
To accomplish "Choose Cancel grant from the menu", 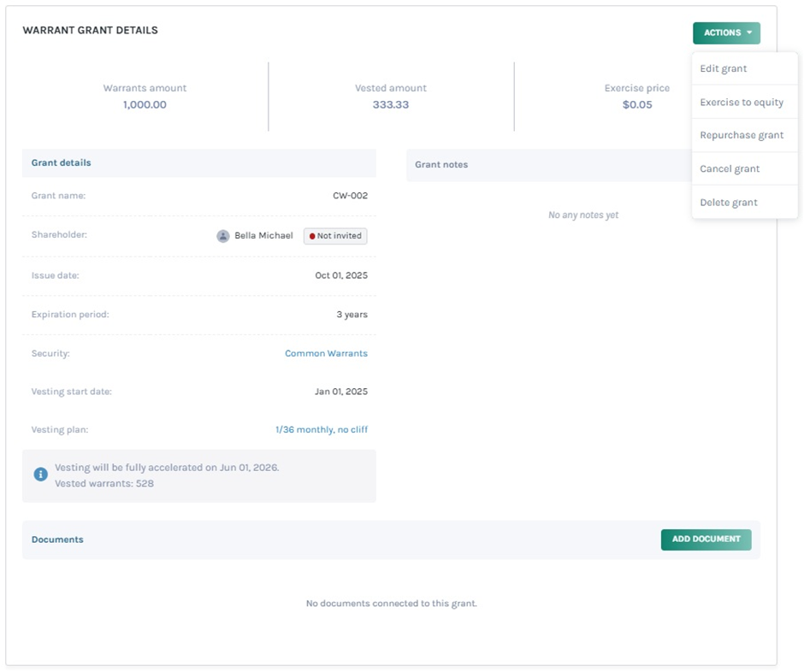I will [729, 169].
